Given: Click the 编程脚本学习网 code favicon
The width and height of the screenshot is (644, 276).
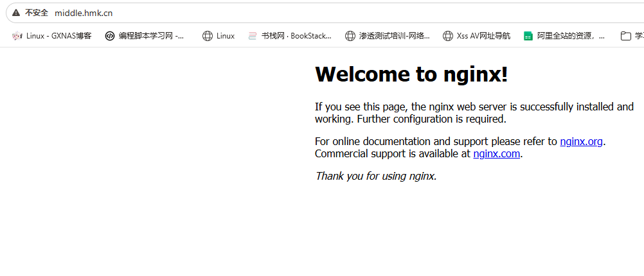Looking at the screenshot, I should click(110, 36).
